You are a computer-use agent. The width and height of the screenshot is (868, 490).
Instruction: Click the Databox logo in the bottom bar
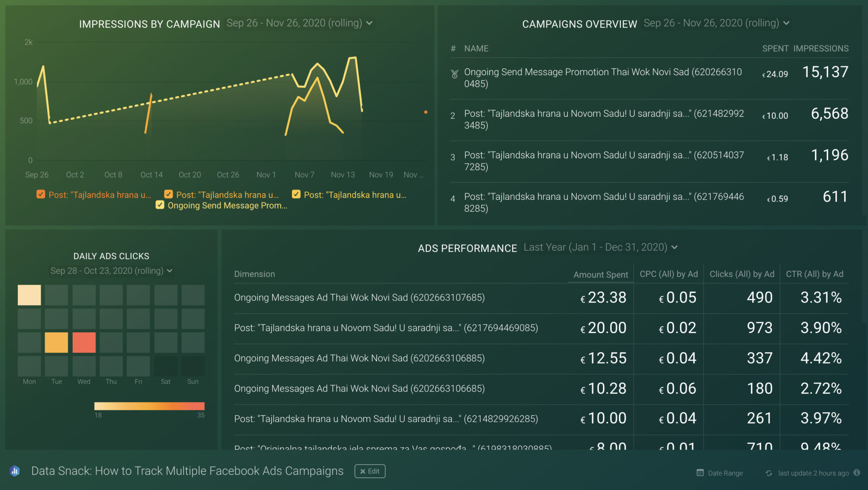15,471
